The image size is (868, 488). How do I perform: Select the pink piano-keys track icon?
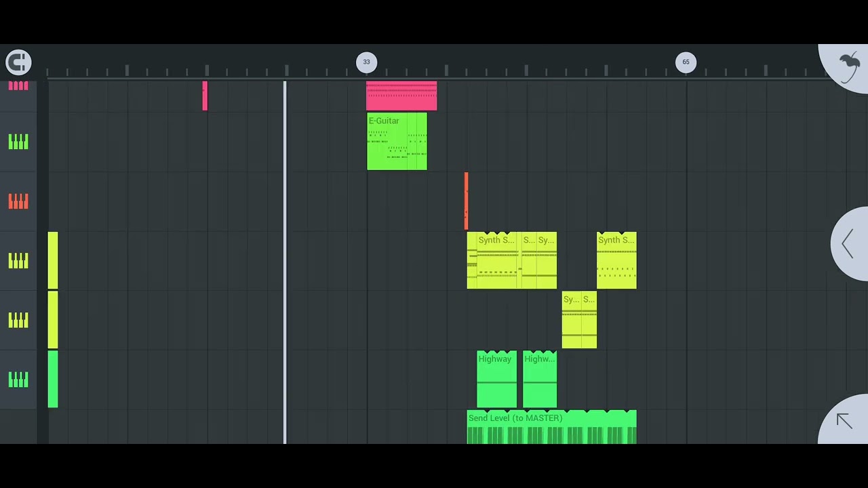tap(18, 86)
